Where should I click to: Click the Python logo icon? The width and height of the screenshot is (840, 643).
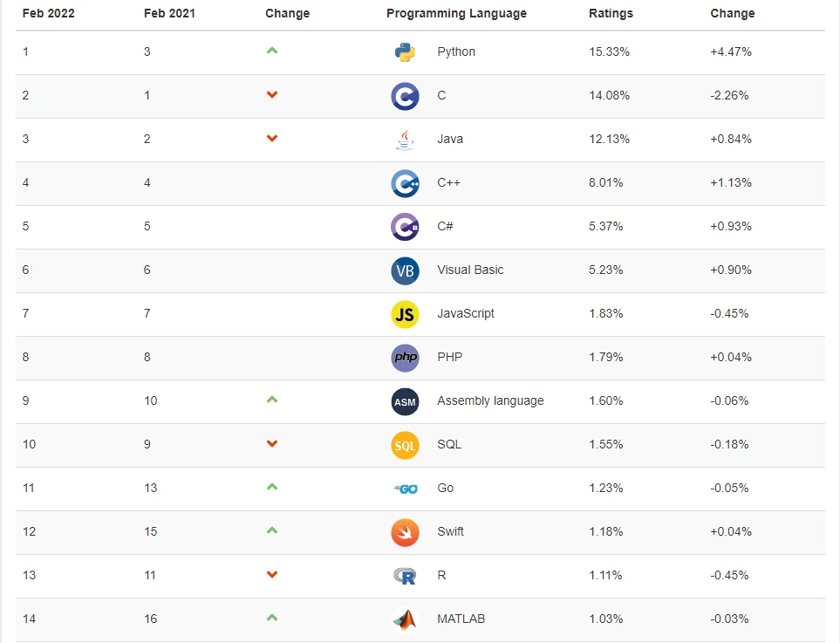[405, 52]
